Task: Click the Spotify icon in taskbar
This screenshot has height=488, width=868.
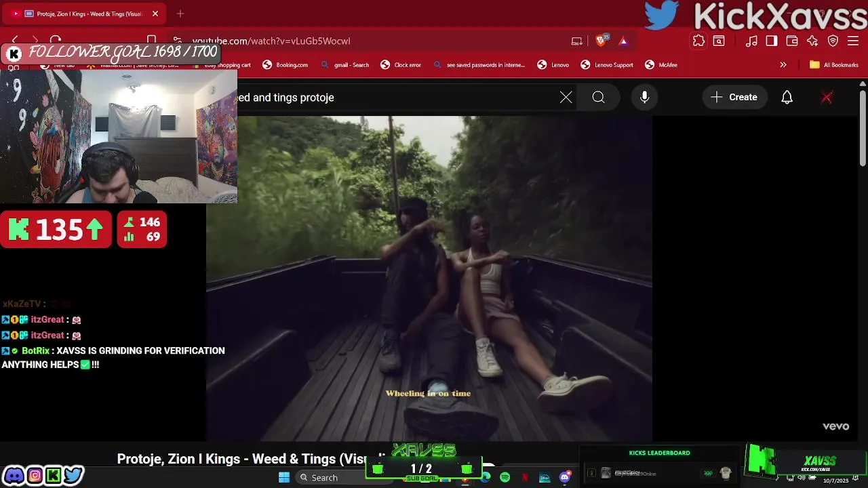Action: click(505, 477)
